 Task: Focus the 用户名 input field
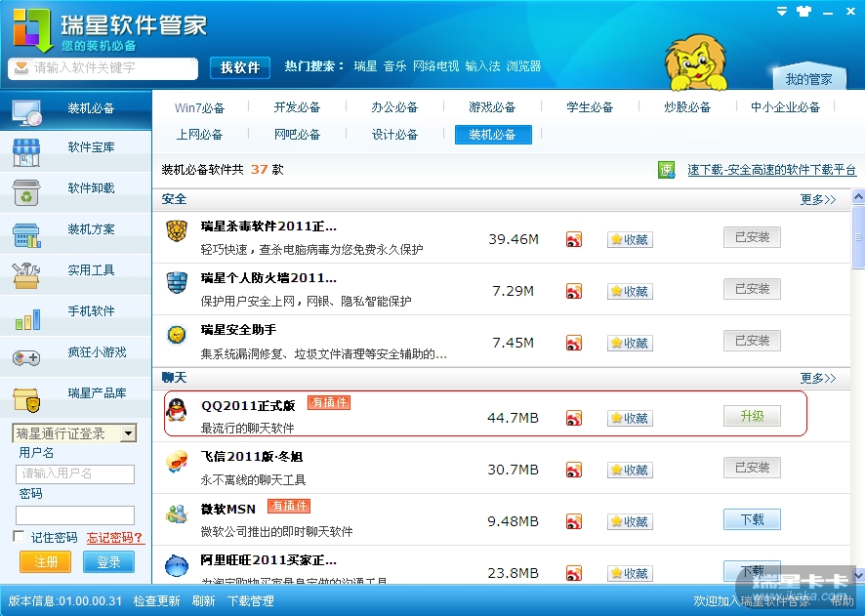75,473
